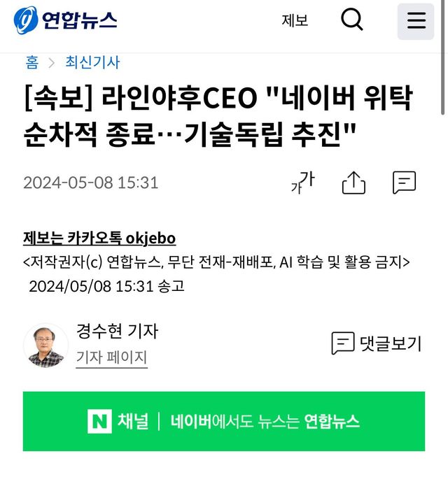Viewport: 448px width, 477px height.
Task: Open the hamburger menu
Action: click(x=416, y=21)
